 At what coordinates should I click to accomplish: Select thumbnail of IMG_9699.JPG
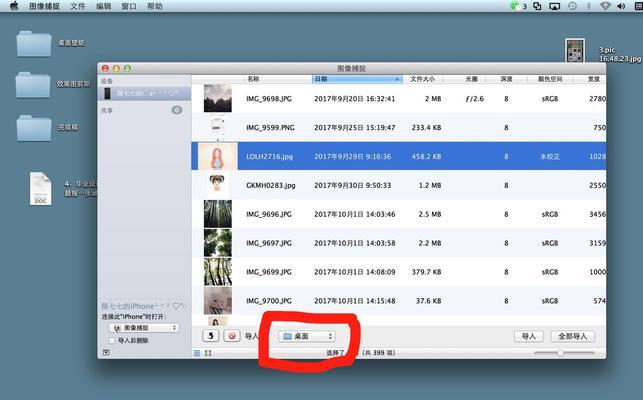218,272
